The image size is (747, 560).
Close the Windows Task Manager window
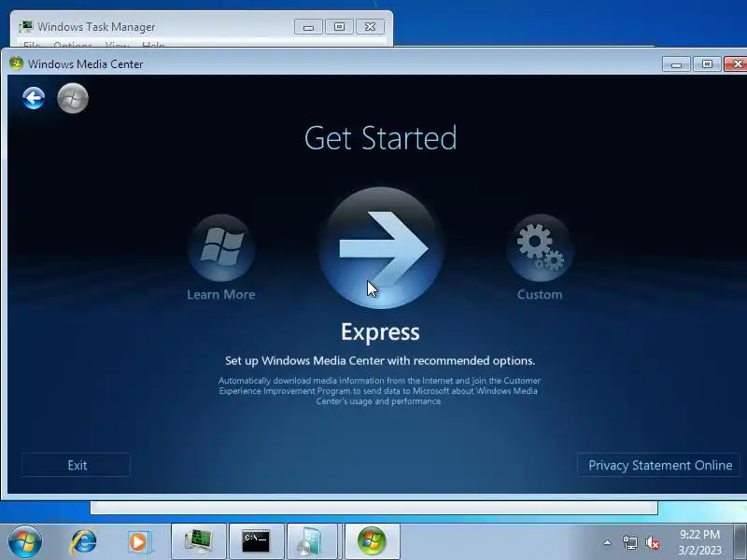pyautogui.click(x=370, y=27)
